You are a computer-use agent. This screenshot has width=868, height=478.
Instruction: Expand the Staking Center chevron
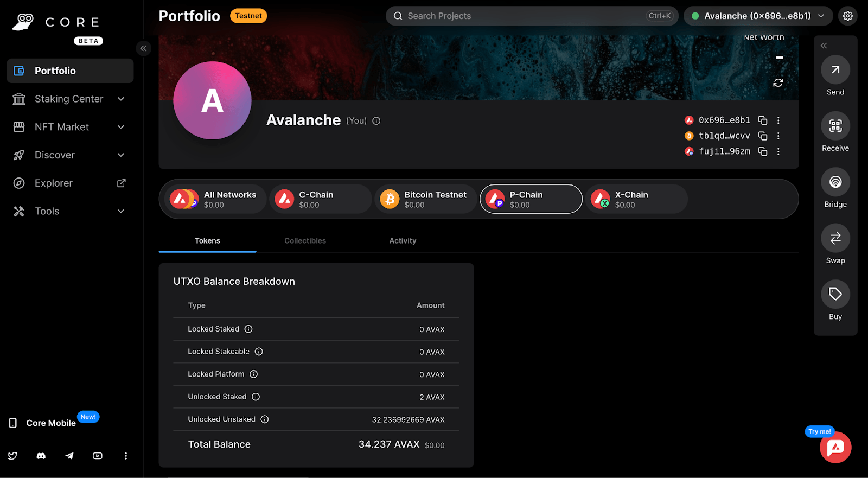click(121, 99)
